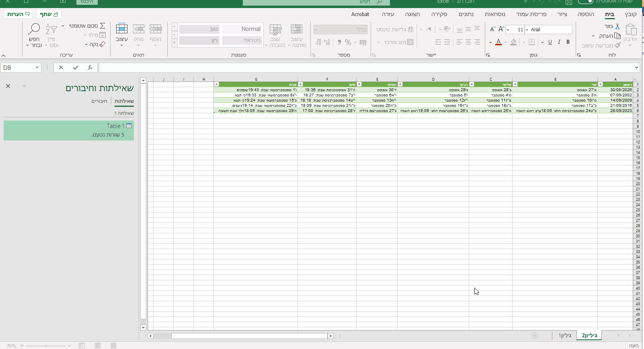
Task: Click the Cut (גזור) scissors icon
Action: (x=617, y=27)
